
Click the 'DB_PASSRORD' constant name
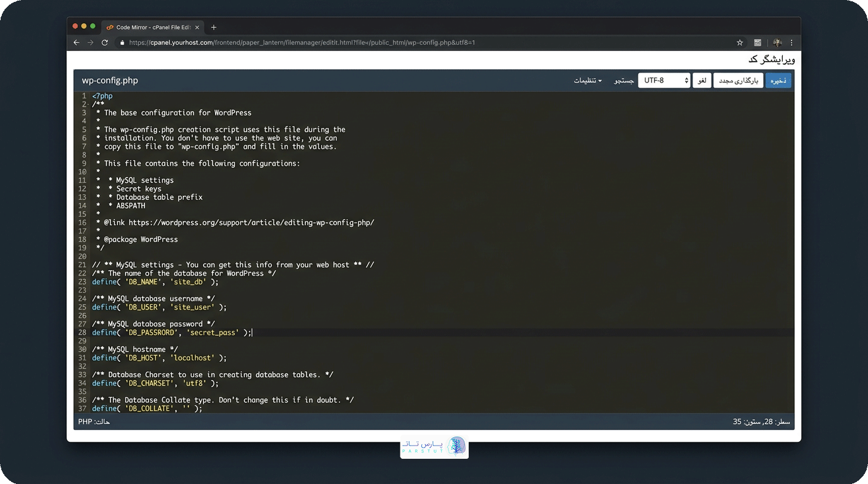pos(151,333)
